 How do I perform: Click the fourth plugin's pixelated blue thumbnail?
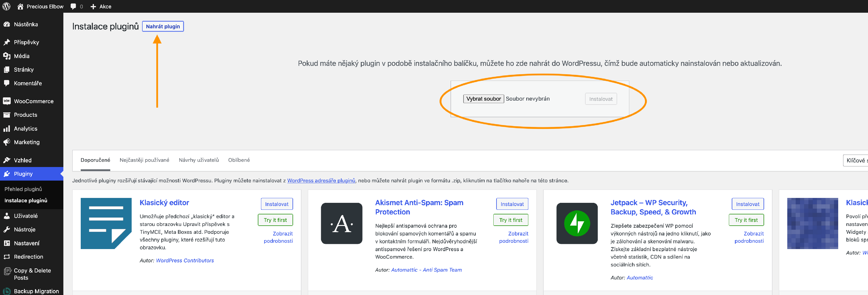coord(812,223)
